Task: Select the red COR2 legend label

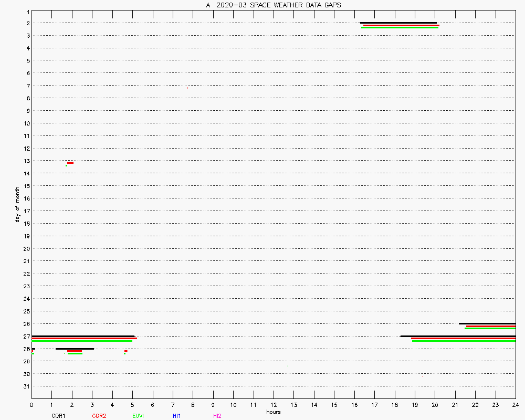Action: click(99, 416)
